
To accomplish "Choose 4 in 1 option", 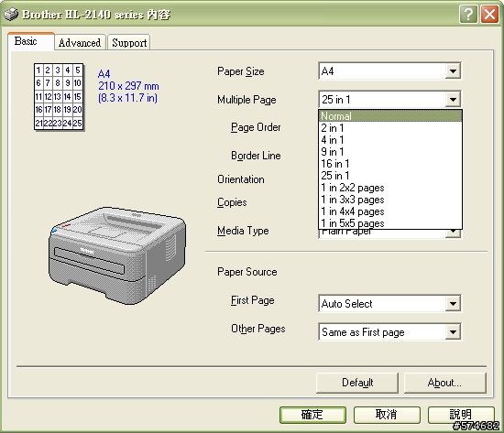I will 390,140.
